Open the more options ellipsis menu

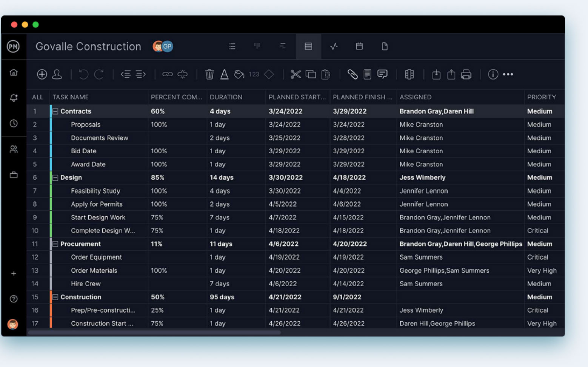[x=508, y=74]
